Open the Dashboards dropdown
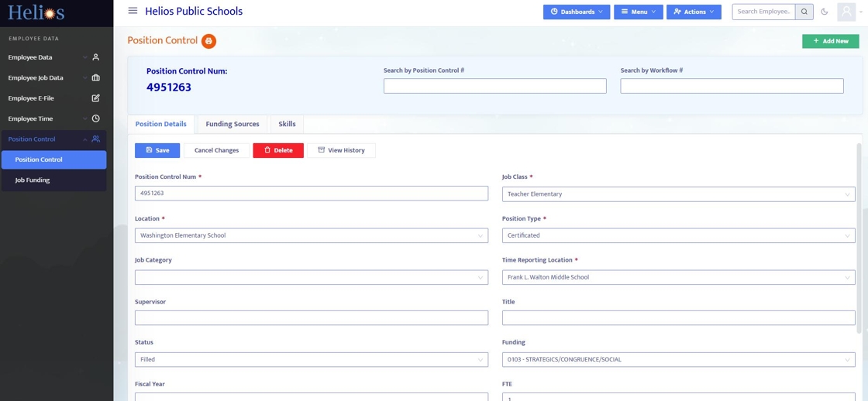This screenshot has height=401, width=868. 577,12
